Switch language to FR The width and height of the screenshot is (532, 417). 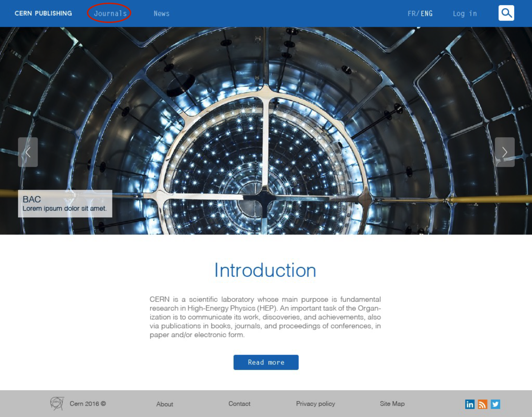coord(412,13)
